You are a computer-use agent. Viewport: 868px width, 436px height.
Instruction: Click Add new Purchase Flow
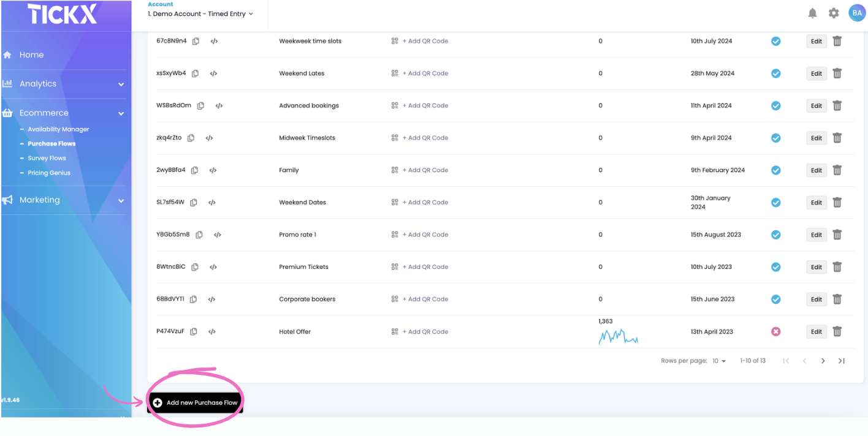point(195,402)
